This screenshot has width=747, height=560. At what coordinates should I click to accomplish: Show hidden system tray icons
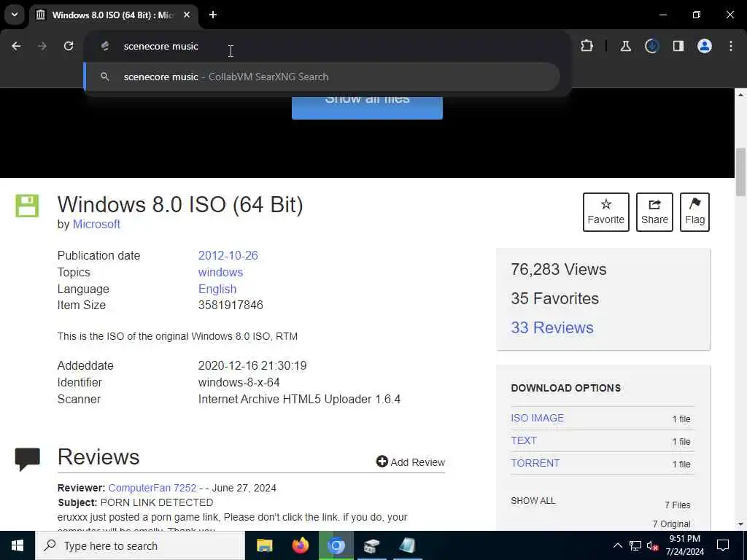pyautogui.click(x=617, y=545)
